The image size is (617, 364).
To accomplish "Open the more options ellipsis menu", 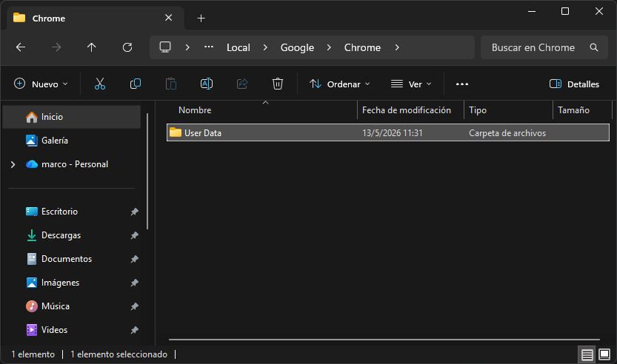I will (462, 84).
